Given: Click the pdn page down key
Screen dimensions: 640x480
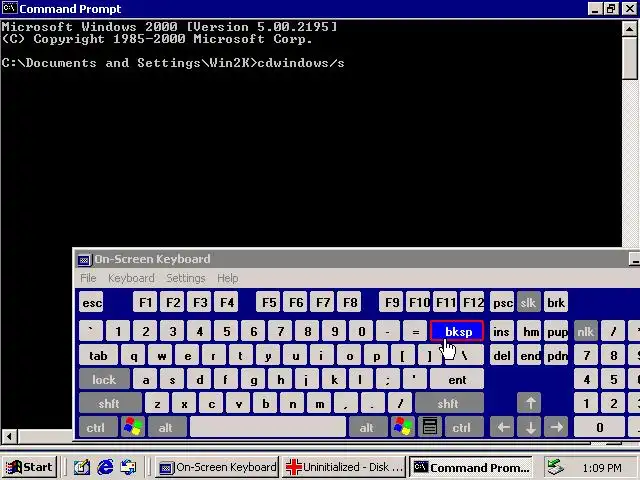Looking at the screenshot, I should 556,355.
